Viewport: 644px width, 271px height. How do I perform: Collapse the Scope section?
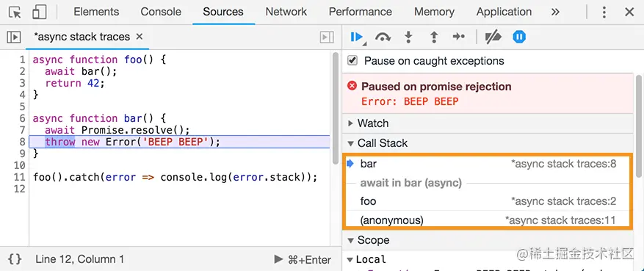coord(488,240)
